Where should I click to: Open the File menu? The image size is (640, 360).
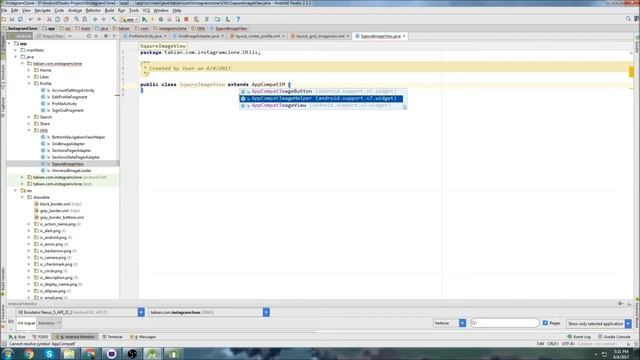4,10
